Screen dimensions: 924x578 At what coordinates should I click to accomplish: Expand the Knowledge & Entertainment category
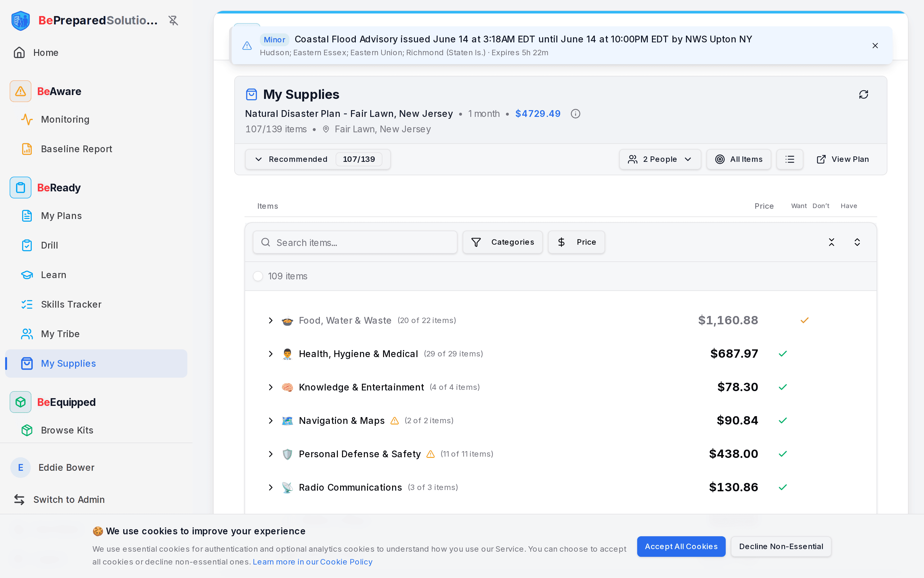[271, 387]
